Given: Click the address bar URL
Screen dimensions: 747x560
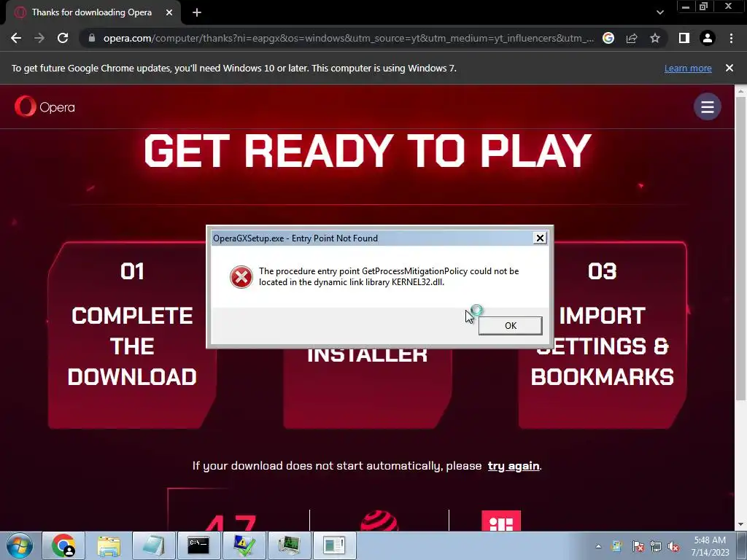Looking at the screenshot, I should [348, 38].
